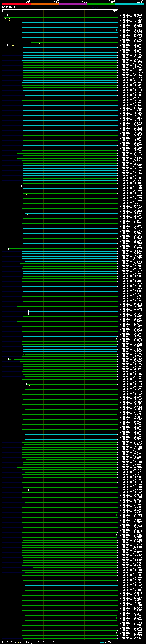
Task: Select the UniRef100_A9KVP1 label
Action: [131, 113]
